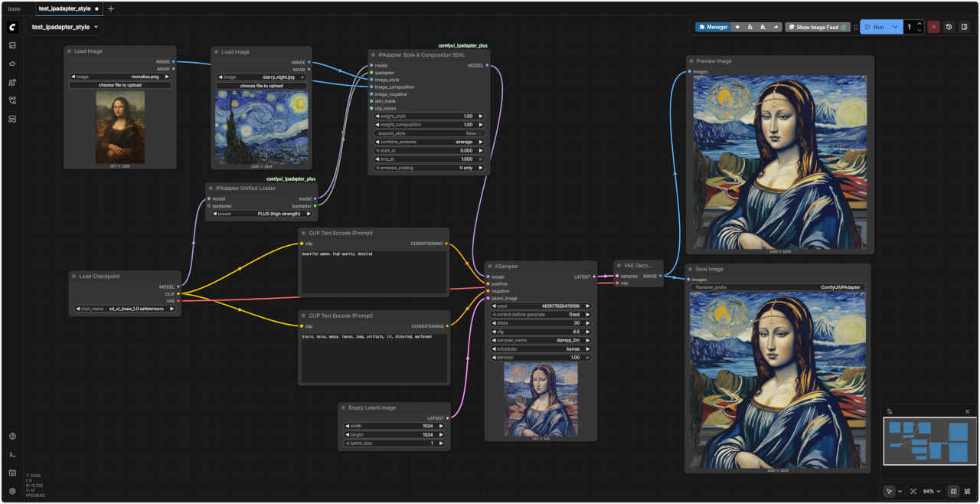The width and height of the screenshot is (980, 504).
Task: Switch to the base tab
Action: click(x=15, y=8)
